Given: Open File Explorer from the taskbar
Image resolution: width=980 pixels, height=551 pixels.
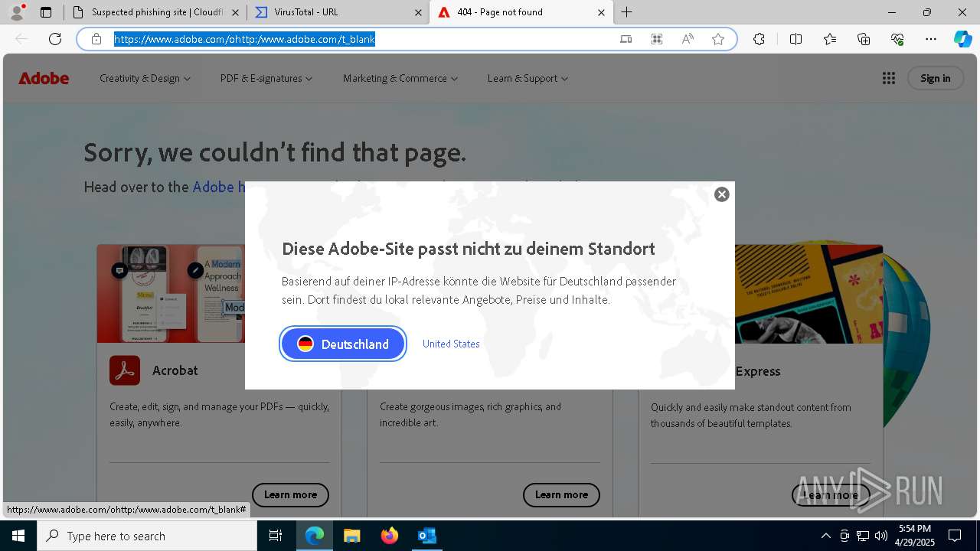Looking at the screenshot, I should (x=351, y=536).
